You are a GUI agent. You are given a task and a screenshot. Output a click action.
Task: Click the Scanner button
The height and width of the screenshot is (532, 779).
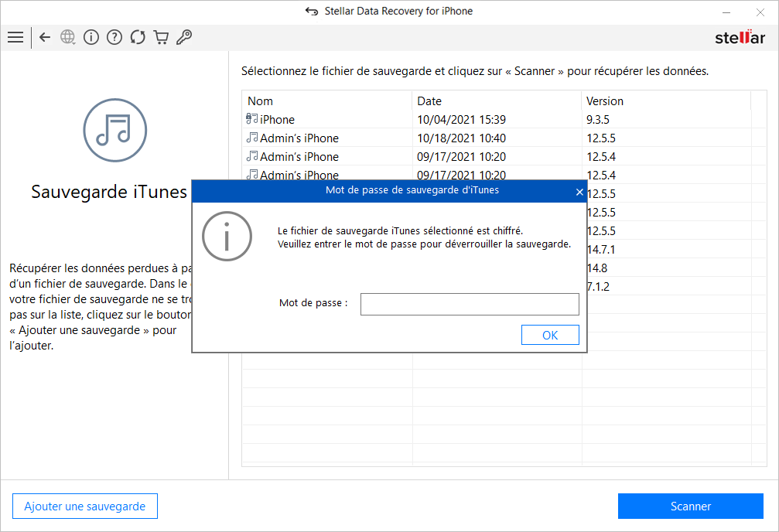point(691,506)
